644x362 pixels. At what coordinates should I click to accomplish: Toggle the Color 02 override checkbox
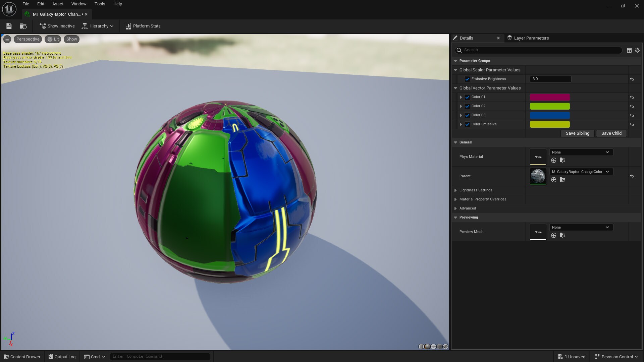point(467,106)
